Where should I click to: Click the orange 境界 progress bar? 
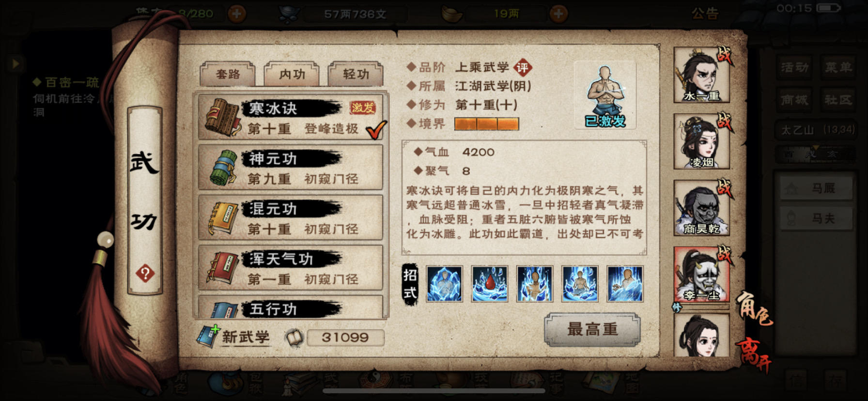click(486, 124)
